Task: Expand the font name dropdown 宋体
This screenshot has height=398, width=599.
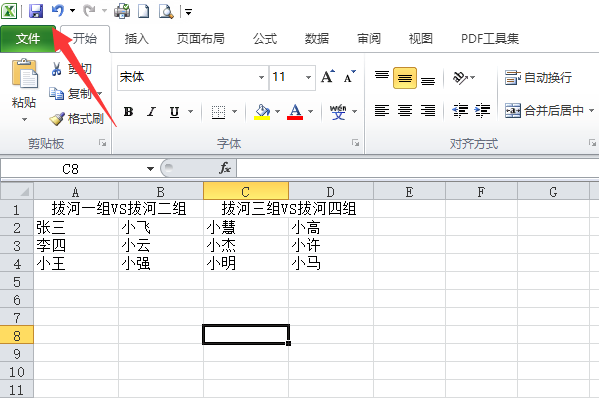Action: [261, 78]
